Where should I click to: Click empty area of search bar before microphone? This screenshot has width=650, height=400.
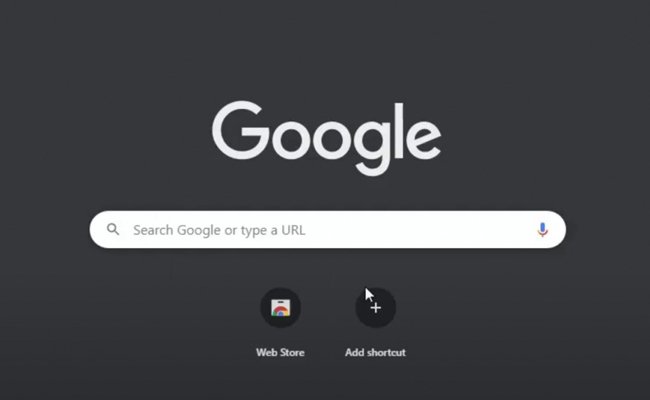coord(419,230)
